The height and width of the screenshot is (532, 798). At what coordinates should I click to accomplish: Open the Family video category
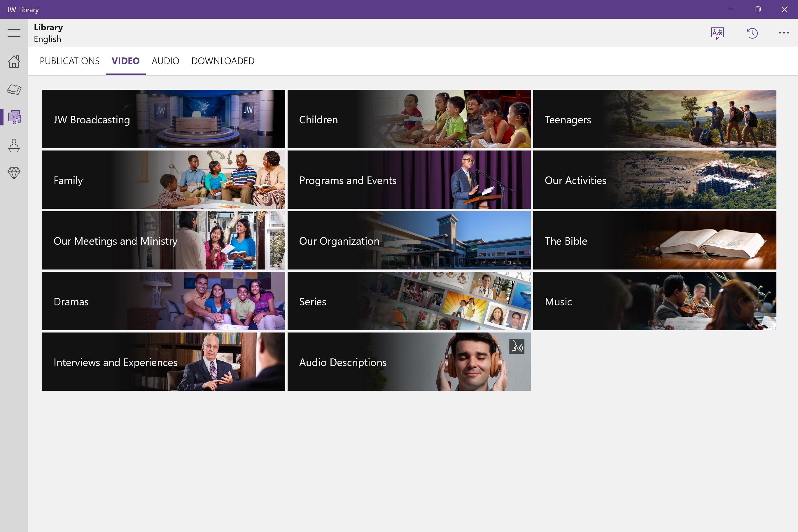[164, 180]
